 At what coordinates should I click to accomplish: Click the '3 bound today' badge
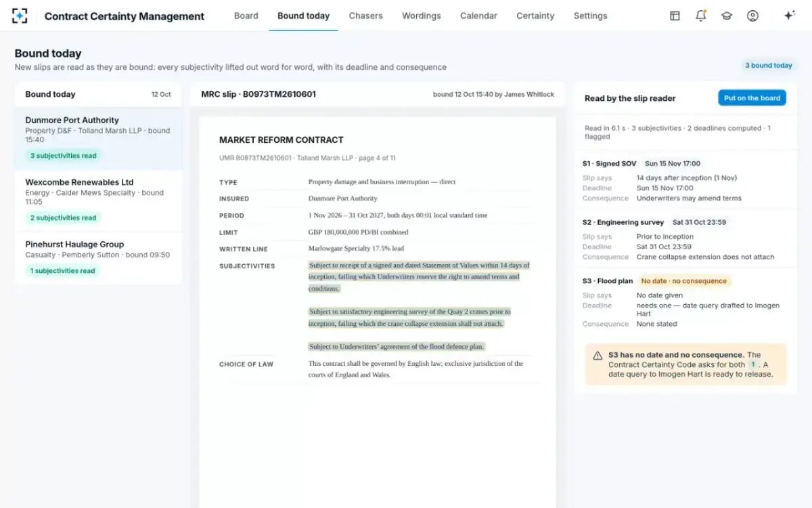(769, 66)
